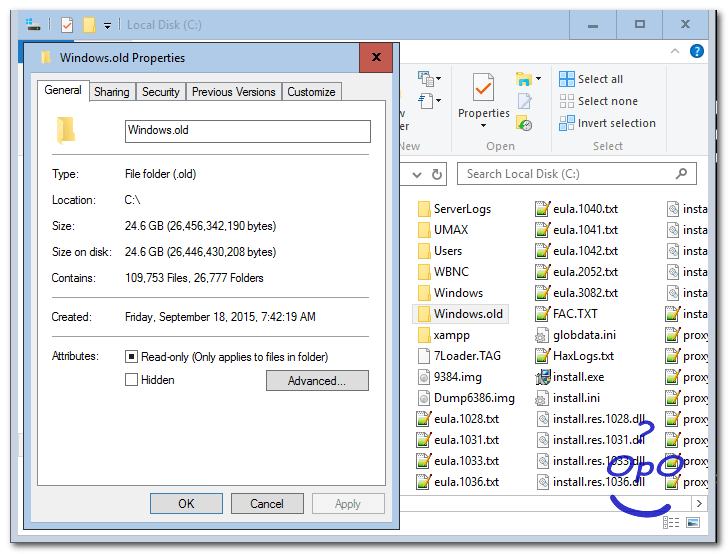Image resolution: width=728 pixels, height=554 pixels.
Task: Click the refresh icon beside address bar
Action: [436, 175]
